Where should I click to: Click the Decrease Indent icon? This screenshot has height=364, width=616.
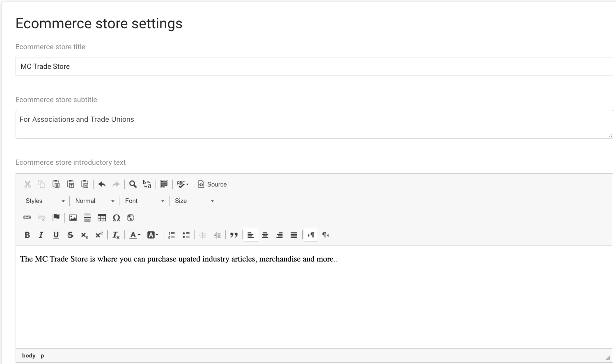click(203, 235)
